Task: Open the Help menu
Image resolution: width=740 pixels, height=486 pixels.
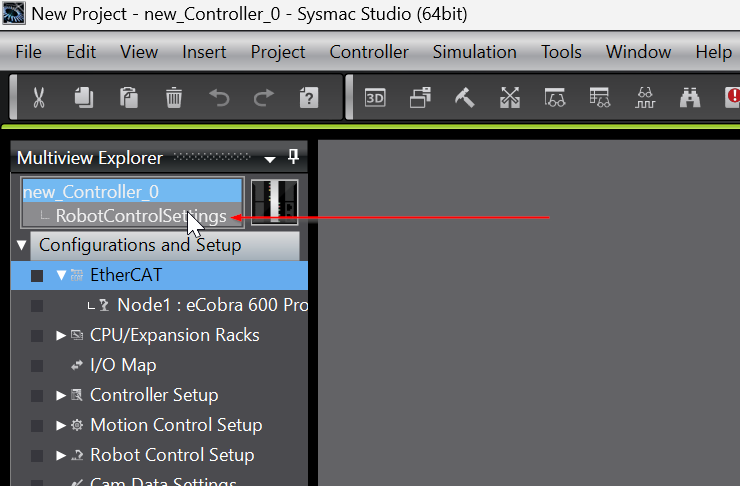Action: (714, 52)
